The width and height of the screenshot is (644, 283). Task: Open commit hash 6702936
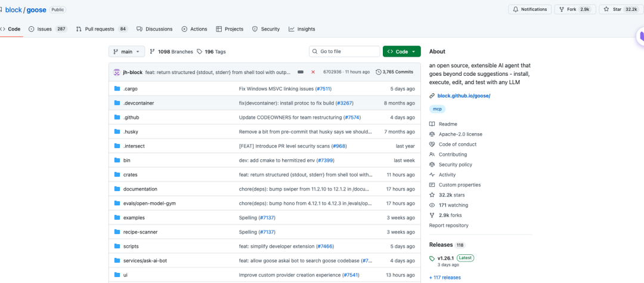(332, 72)
